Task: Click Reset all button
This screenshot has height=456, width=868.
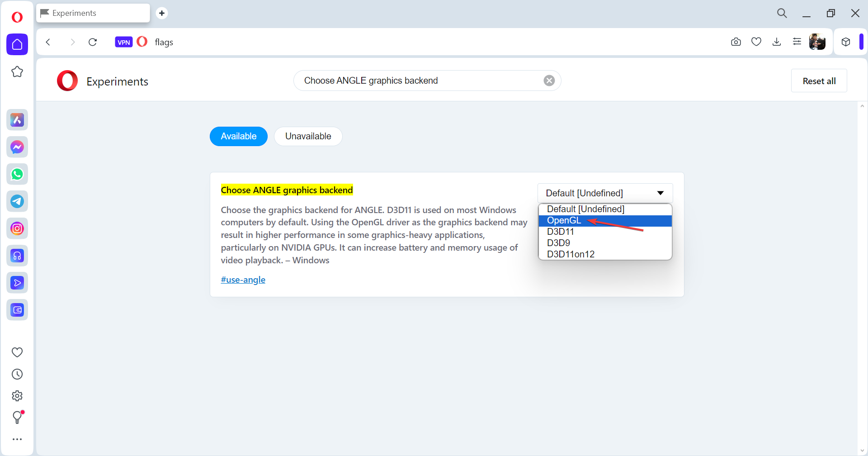Action: click(x=819, y=81)
